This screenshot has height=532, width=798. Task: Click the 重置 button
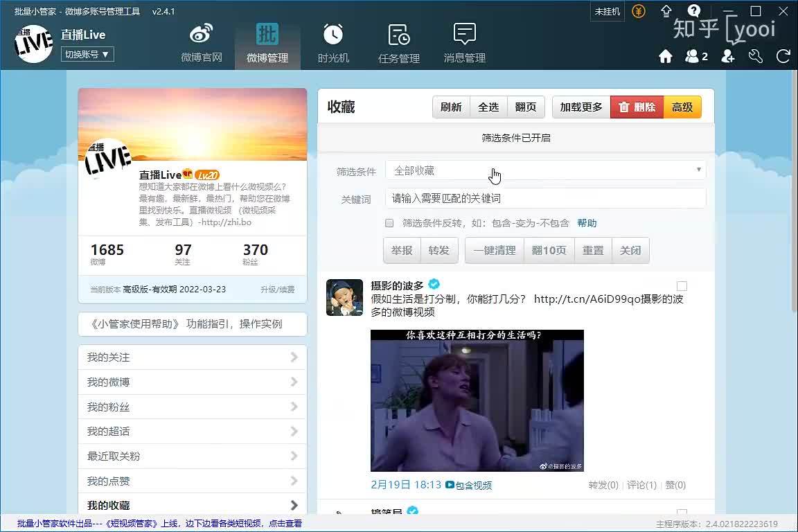[x=593, y=250]
